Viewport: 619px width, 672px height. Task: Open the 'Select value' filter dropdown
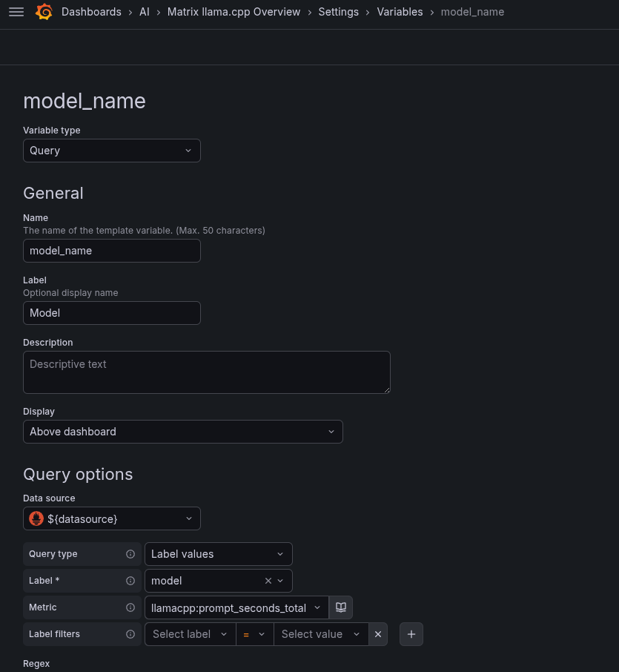[321, 634]
